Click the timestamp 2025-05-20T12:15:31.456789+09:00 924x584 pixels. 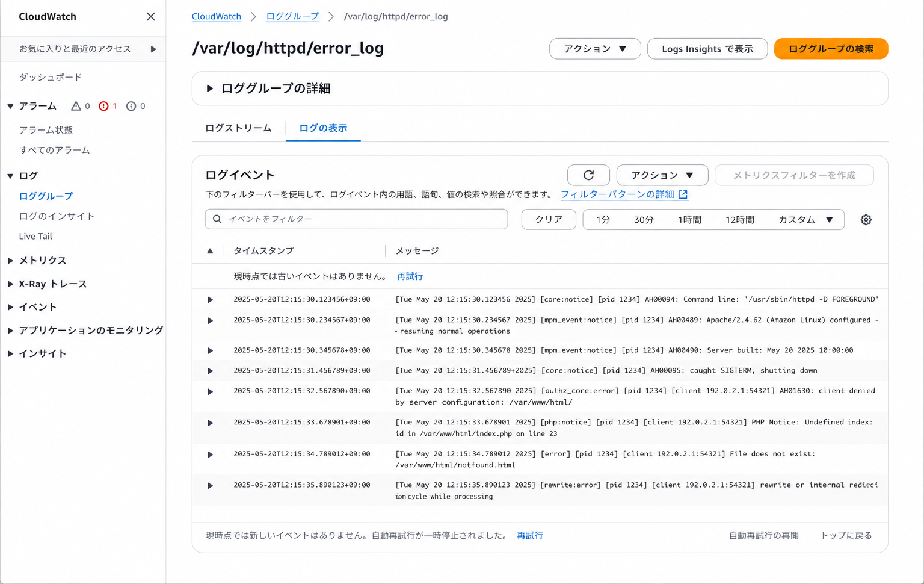click(302, 371)
